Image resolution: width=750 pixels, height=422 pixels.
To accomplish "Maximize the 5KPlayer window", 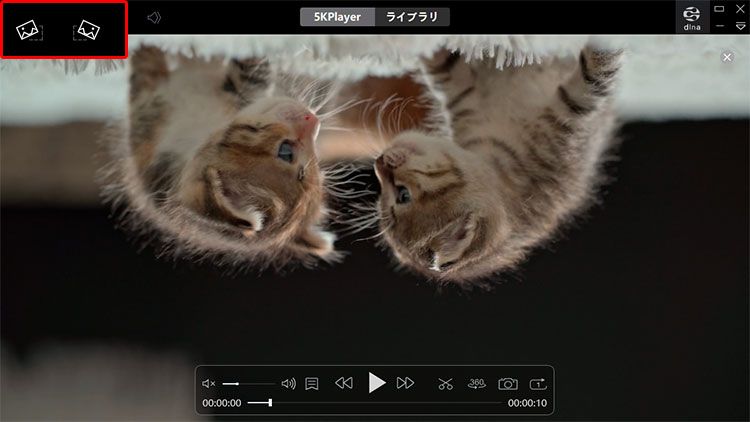I will pos(719,9).
